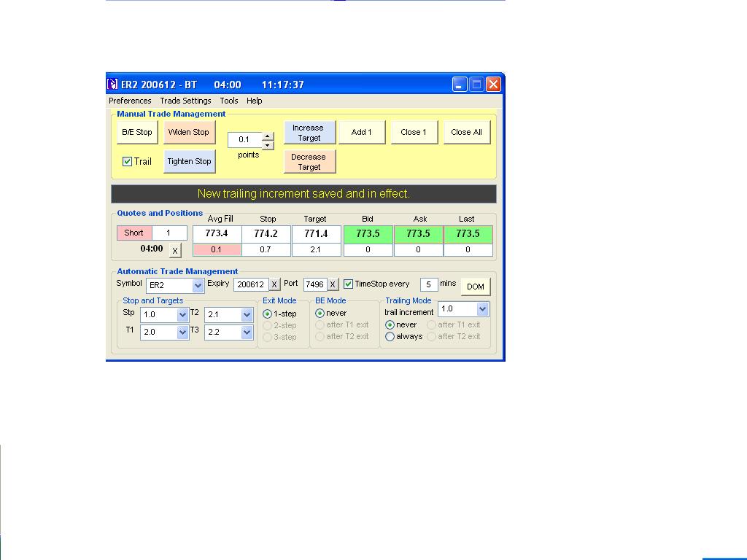Open the DOM window button

point(476,287)
